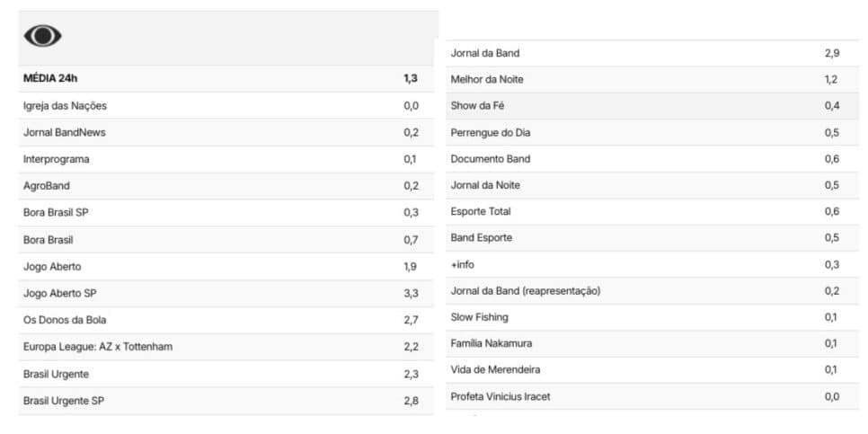
Task: Select the AgroBand program row
Action: 226,186
